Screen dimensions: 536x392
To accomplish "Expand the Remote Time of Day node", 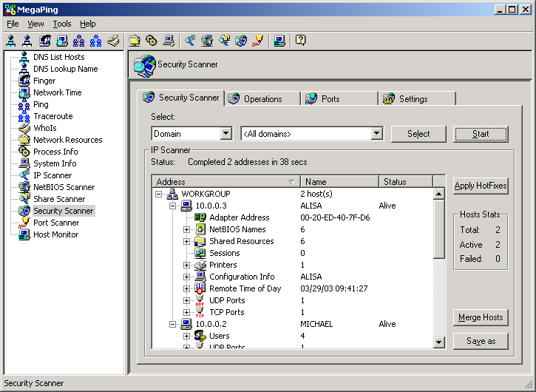I will tap(186, 288).
